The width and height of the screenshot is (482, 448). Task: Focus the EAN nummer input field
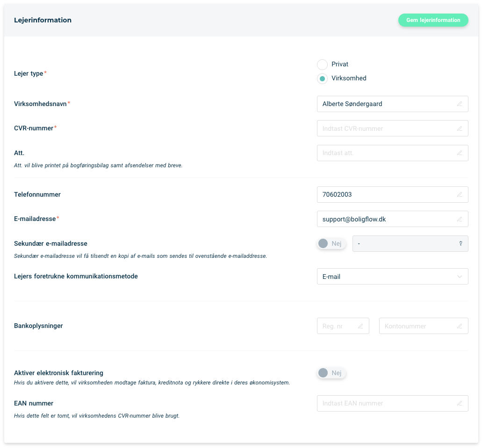[x=392, y=404]
